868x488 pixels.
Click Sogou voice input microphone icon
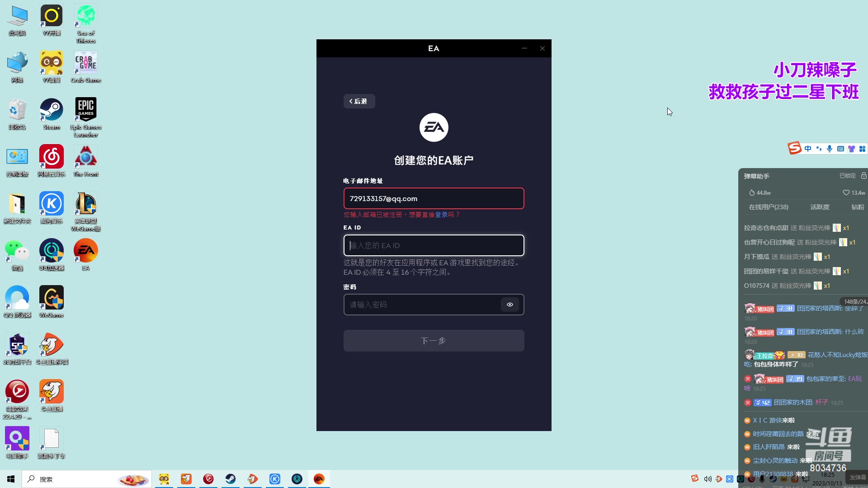pyautogui.click(x=830, y=149)
